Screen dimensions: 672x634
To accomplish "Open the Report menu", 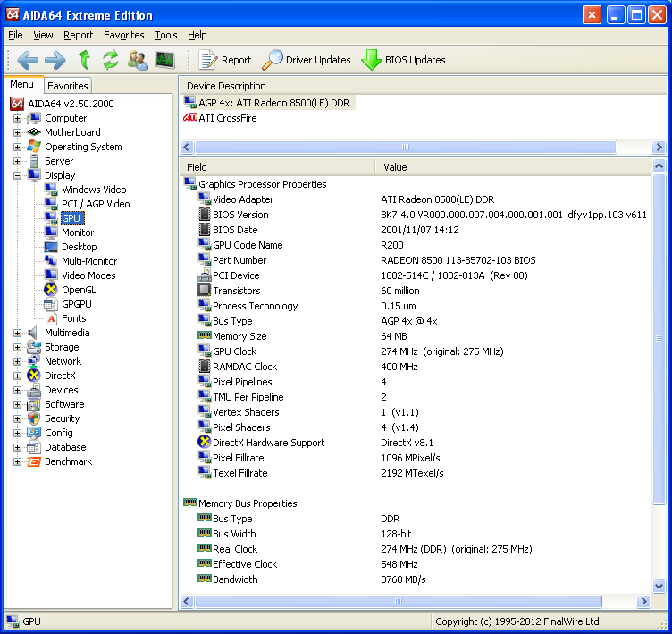I will click(x=78, y=35).
